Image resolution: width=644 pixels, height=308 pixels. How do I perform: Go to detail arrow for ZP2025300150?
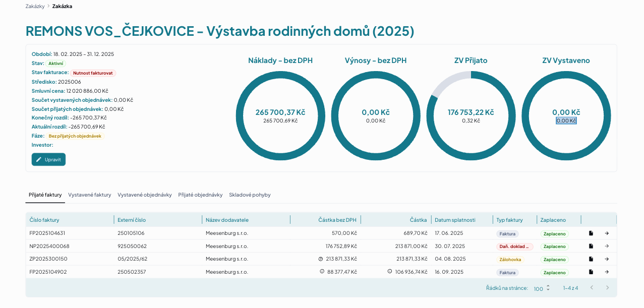pos(607,259)
